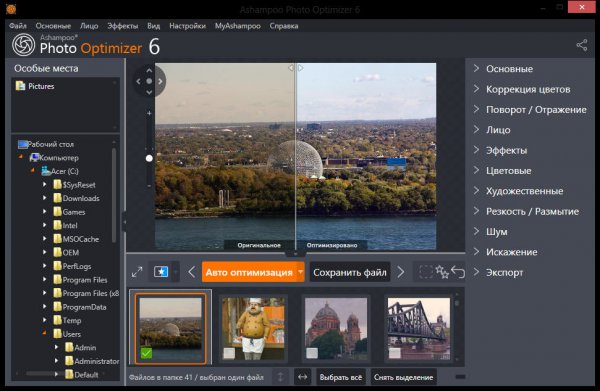The height and width of the screenshot is (391, 600).
Task: Go to previous image with left arrow
Action: coord(192,272)
